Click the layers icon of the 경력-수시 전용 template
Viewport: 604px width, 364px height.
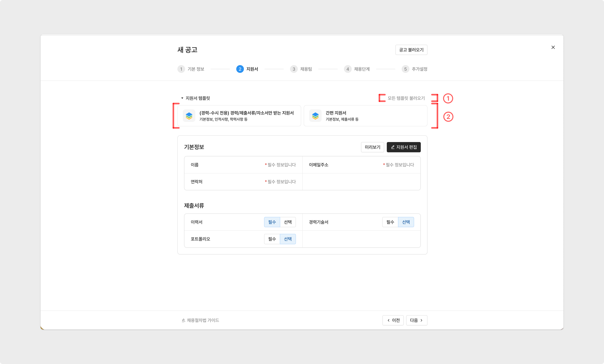[x=189, y=116]
